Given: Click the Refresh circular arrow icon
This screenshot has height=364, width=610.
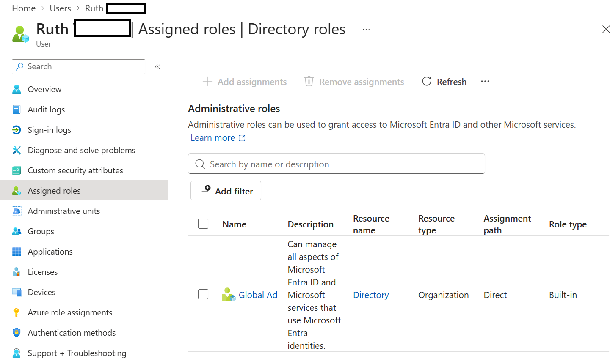Looking at the screenshot, I should 427,81.
